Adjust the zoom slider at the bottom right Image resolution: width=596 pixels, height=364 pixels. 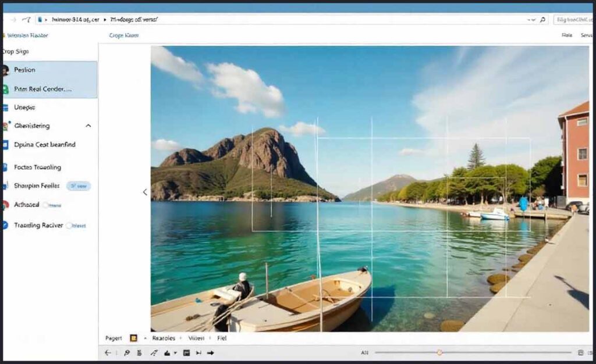tap(439, 352)
